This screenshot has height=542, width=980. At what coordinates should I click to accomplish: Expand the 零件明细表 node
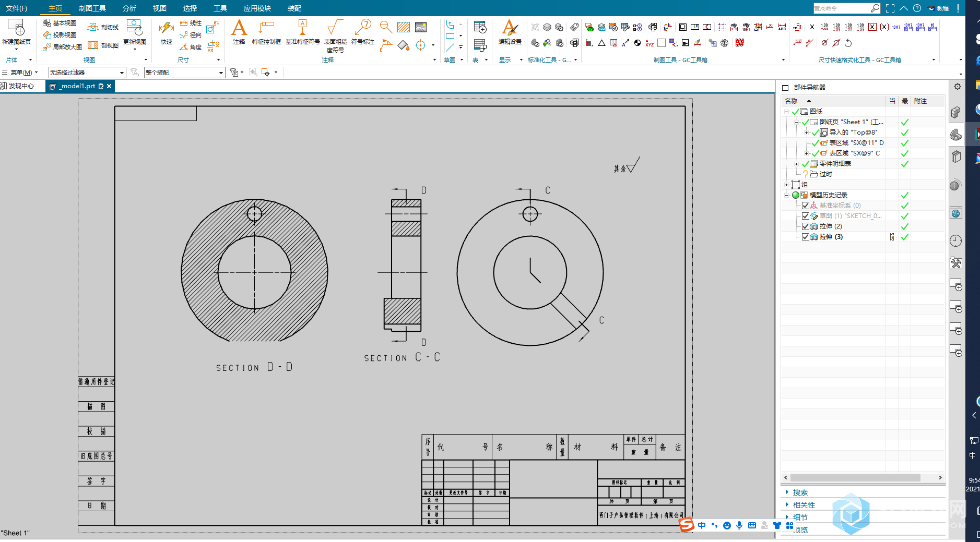796,164
